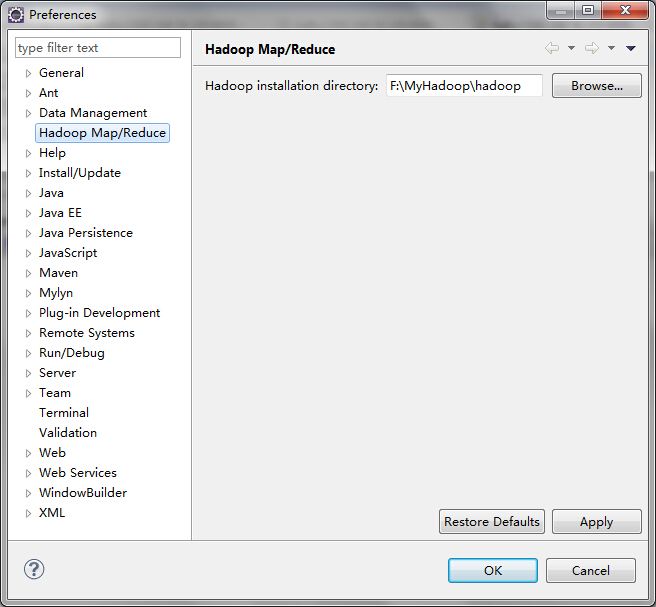Click the back navigation arrow icon

[x=552, y=48]
